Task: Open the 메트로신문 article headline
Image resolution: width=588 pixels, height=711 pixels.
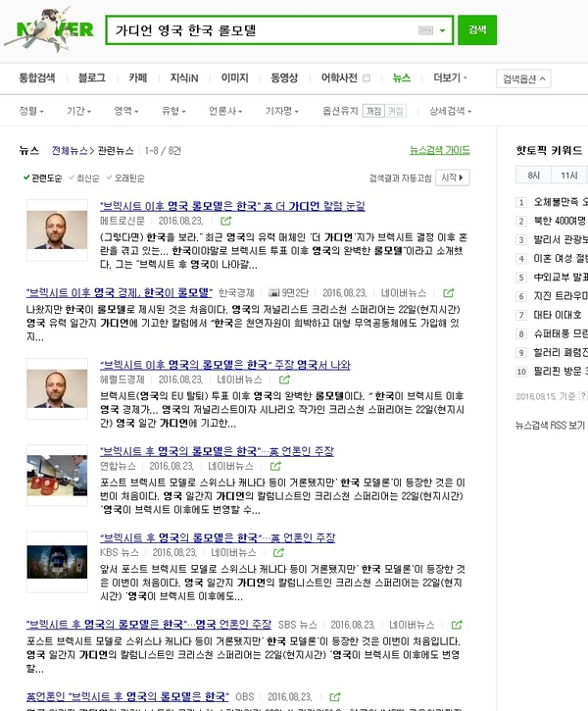Action: [x=232, y=206]
